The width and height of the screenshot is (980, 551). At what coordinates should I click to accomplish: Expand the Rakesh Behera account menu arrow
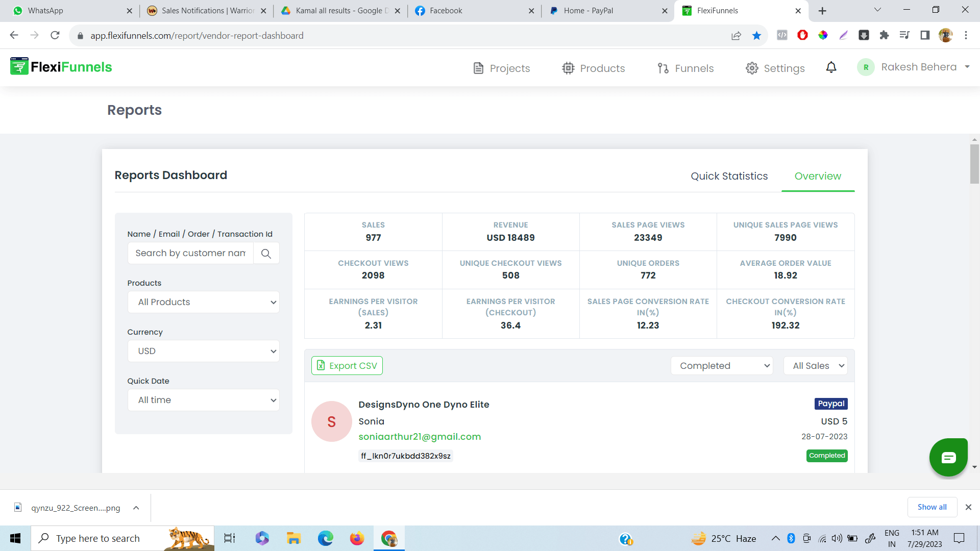pos(967,67)
